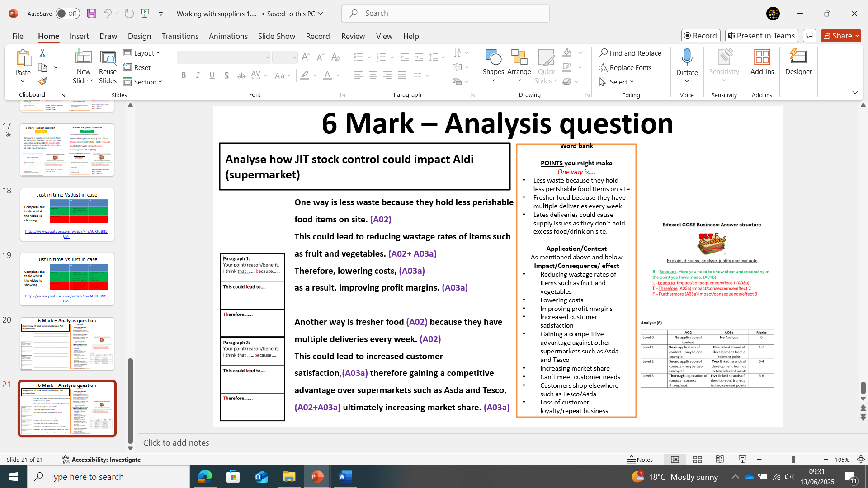The width and height of the screenshot is (868, 488).
Task: Start Slide Show from status bar icon
Action: point(742,460)
